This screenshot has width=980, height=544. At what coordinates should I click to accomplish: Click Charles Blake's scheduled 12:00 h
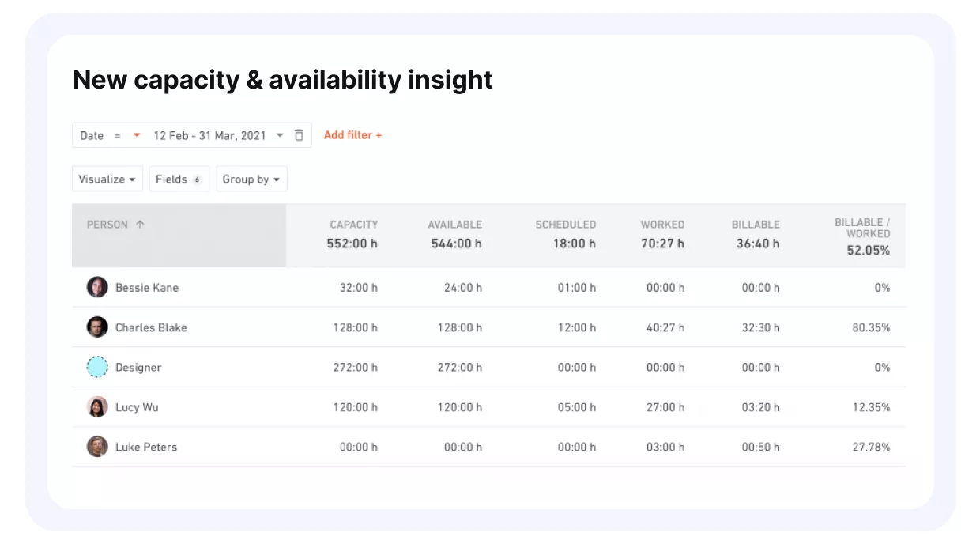point(577,327)
